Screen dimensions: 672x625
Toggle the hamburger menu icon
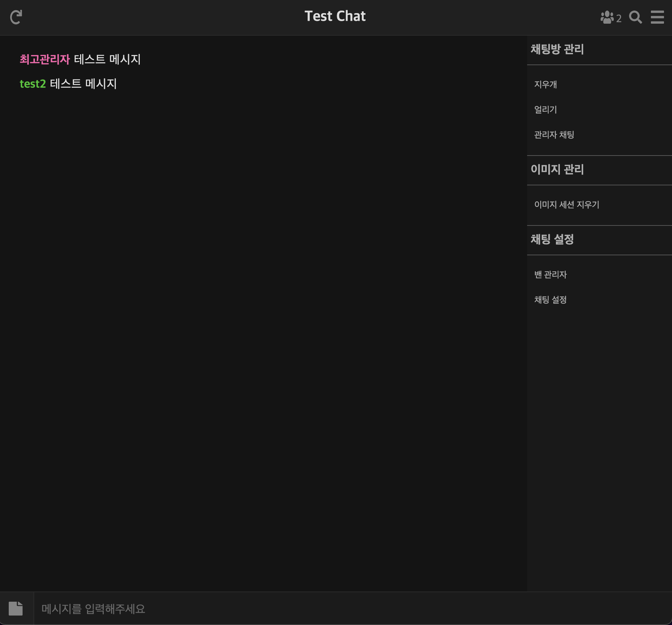[x=657, y=17]
